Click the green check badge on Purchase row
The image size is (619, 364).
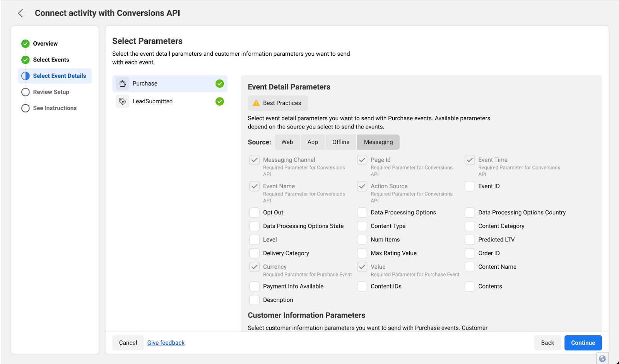click(220, 84)
